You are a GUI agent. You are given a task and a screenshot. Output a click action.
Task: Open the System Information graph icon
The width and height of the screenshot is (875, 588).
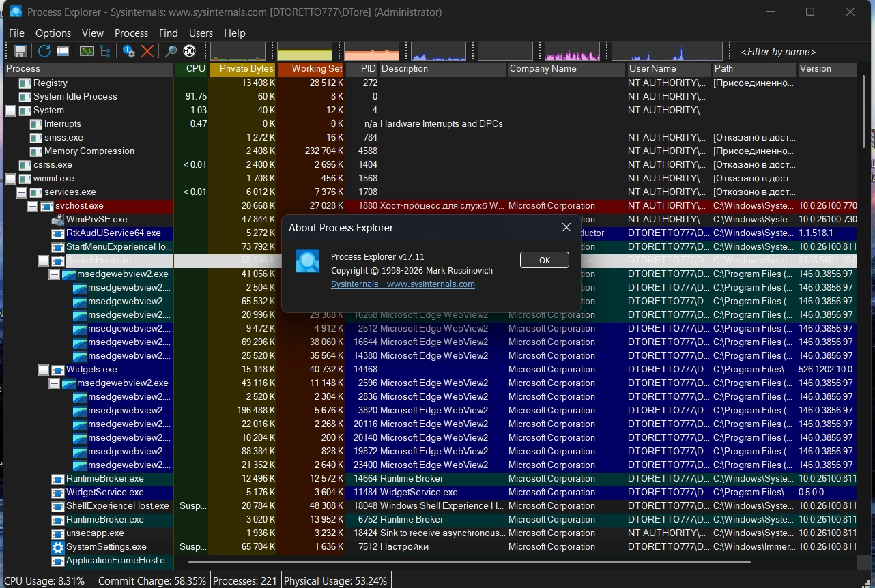(x=87, y=51)
